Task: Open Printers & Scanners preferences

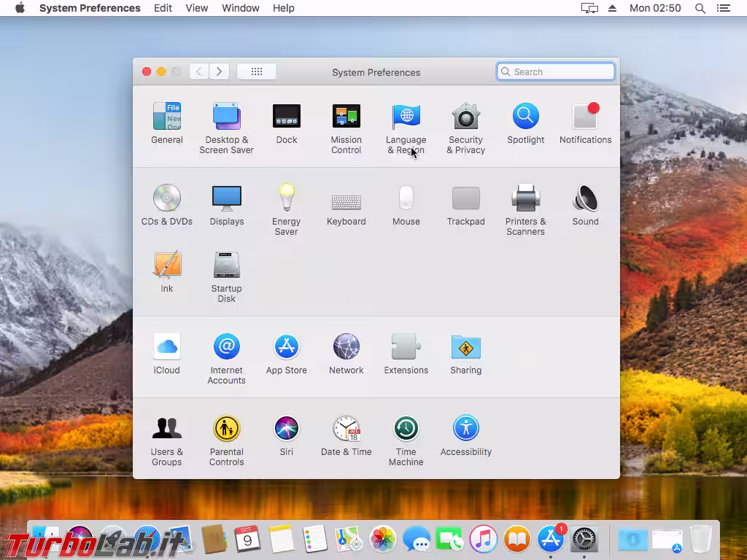Action: [526, 197]
